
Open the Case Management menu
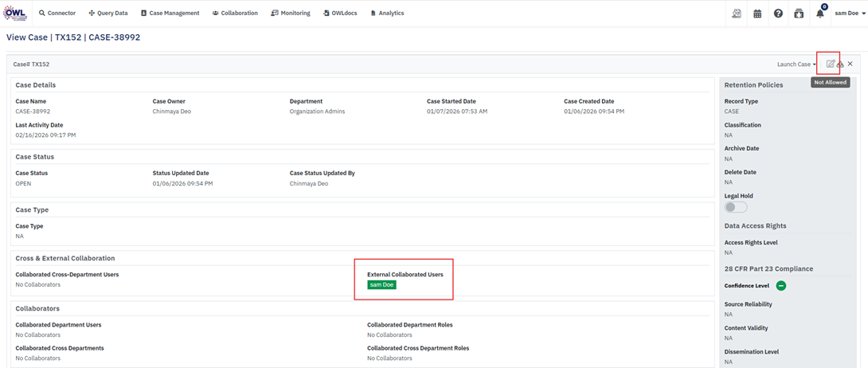pyautogui.click(x=170, y=14)
